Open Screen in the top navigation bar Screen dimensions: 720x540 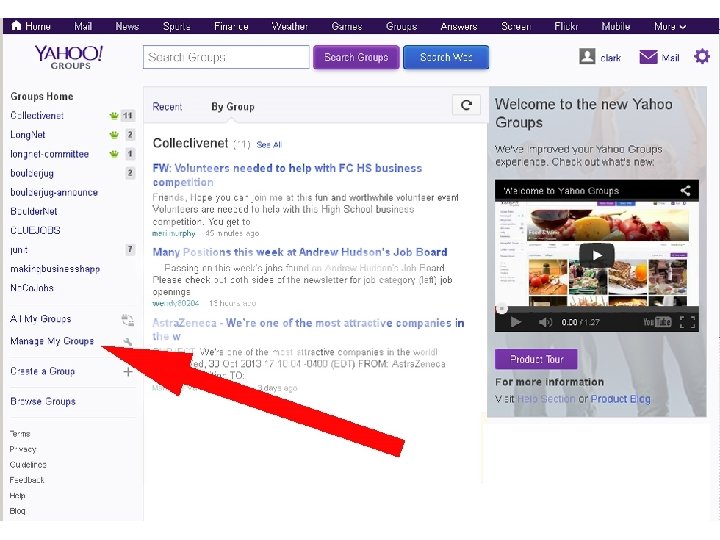pyautogui.click(x=516, y=26)
